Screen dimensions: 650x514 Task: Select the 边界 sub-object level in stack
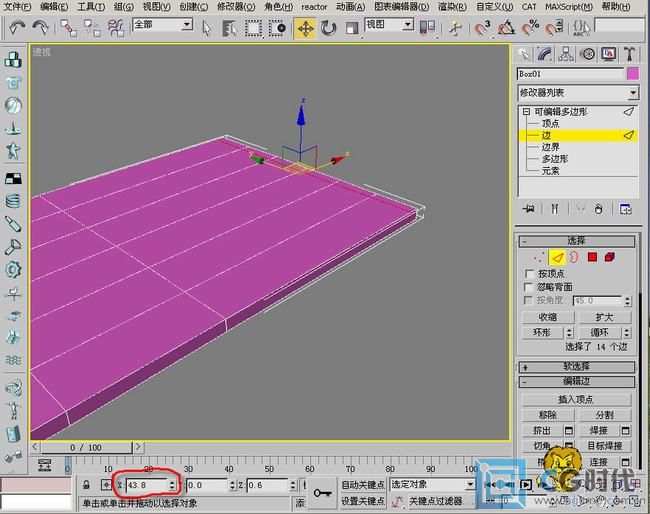551,147
